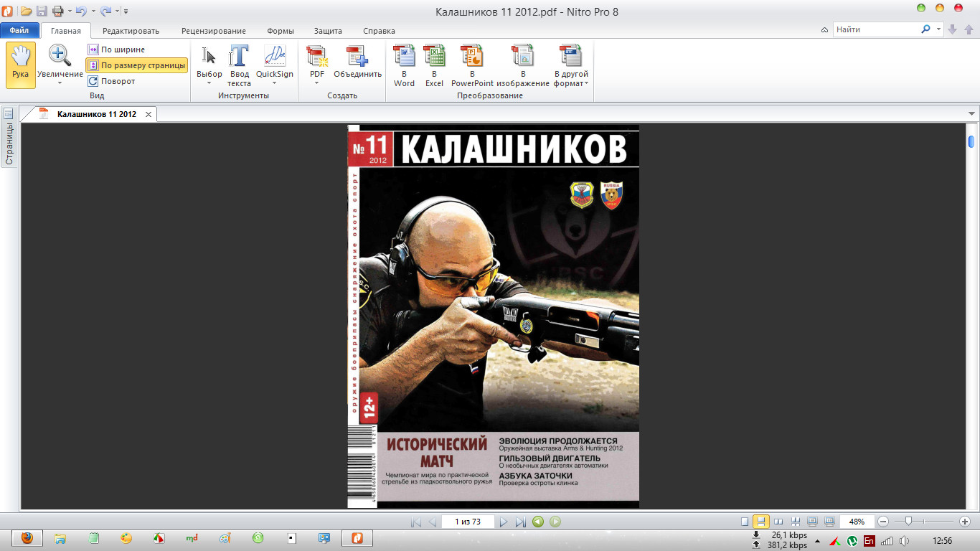
Task: Open В другой формат conversion dropdown
Action: pos(571,65)
